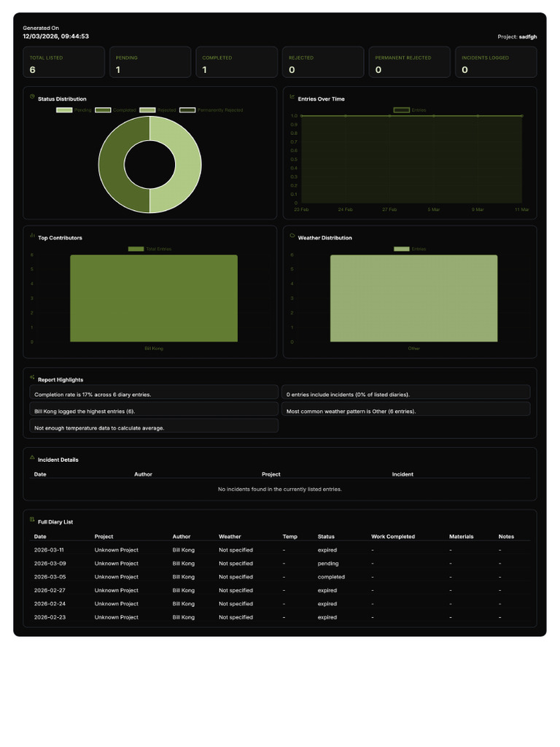
Task: Toggle the Entries legend swatch in Entries Over Time
Action: point(402,110)
